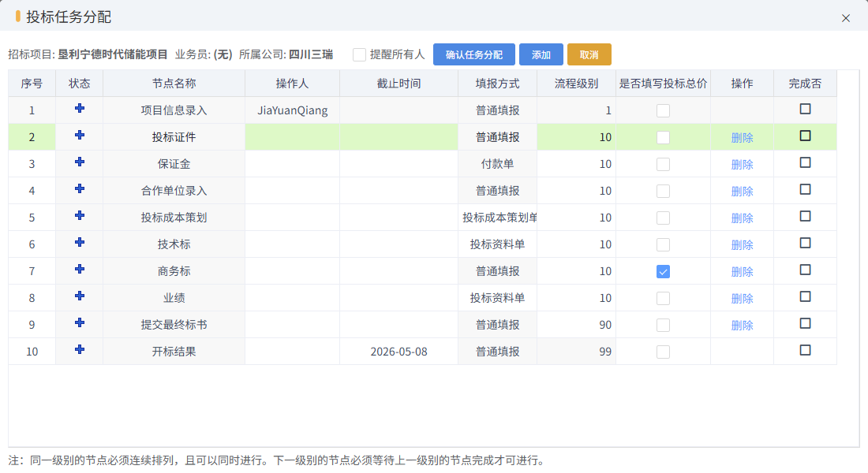
Task: Click 投标成本策划单 in 填报方式 column
Action: tap(499, 218)
